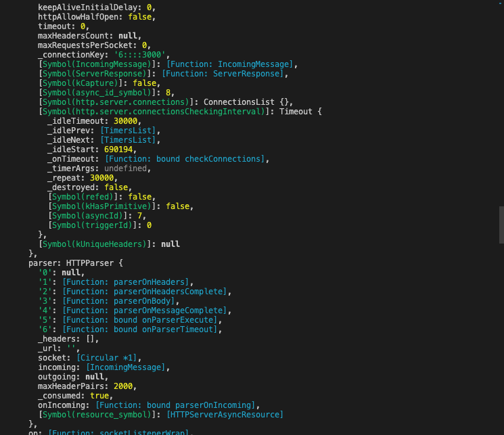This screenshot has height=435, width=504.
Task: Click '[Function: parserOnHeadersComplete]' text
Action: (x=144, y=292)
